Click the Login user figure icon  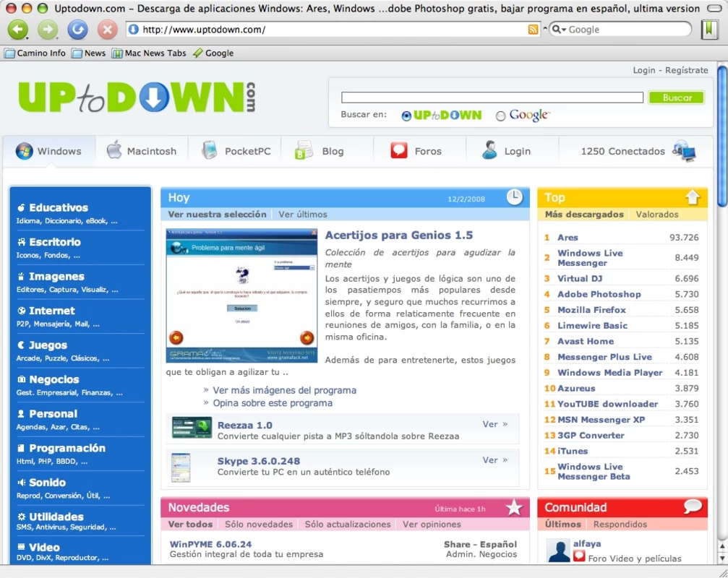click(x=489, y=150)
